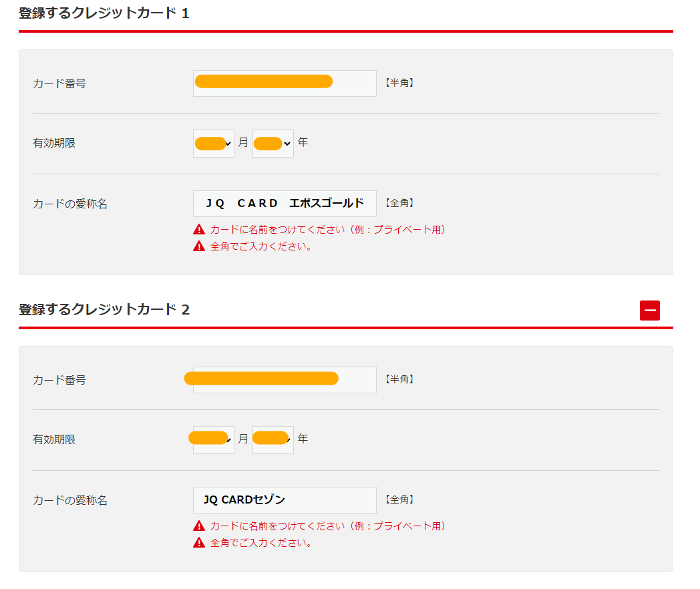The image size is (700, 589).
Task: Expand the expiry year dropdown for card 2
Action: [x=273, y=440]
